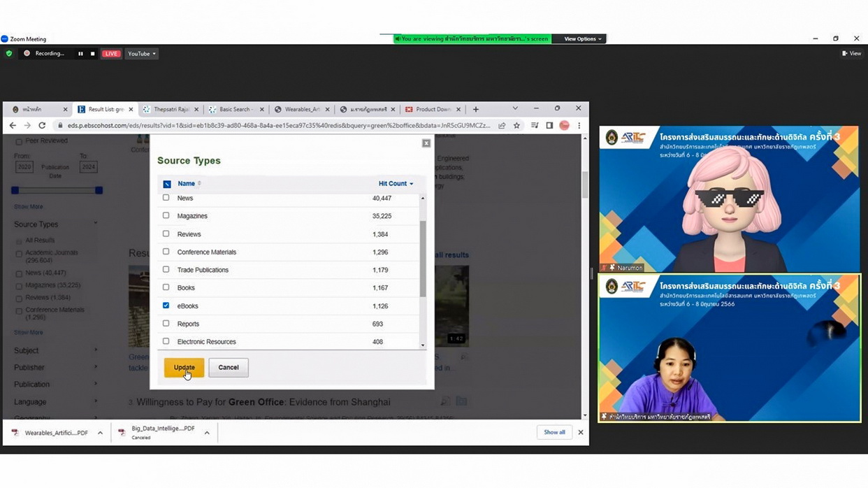Screen dimensions: 868x488
Task: Click Show all downloads button
Action: point(554,432)
